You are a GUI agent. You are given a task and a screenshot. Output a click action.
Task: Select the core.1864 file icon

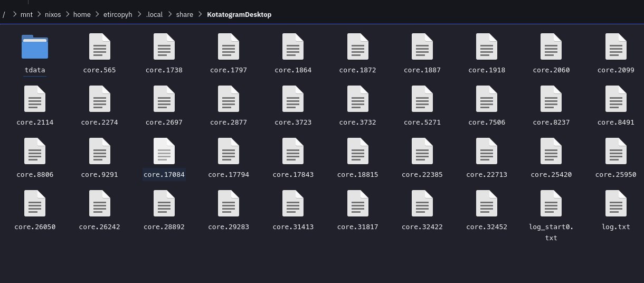(293, 46)
